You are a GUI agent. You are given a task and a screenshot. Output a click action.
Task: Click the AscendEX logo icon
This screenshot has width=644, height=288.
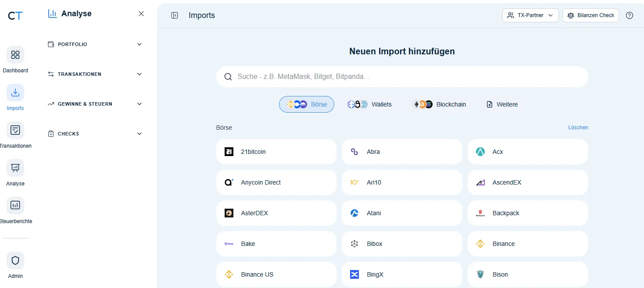(x=480, y=182)
